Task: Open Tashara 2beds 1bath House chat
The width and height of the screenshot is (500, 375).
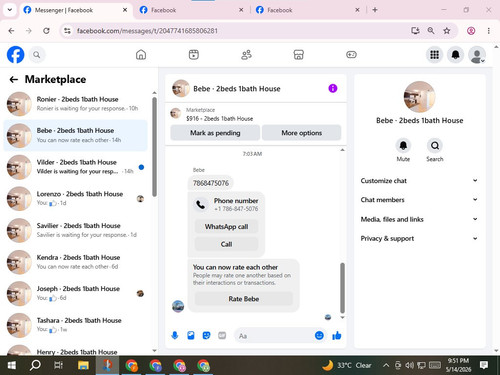Action: pyautogui.click(x=76, y=325)
